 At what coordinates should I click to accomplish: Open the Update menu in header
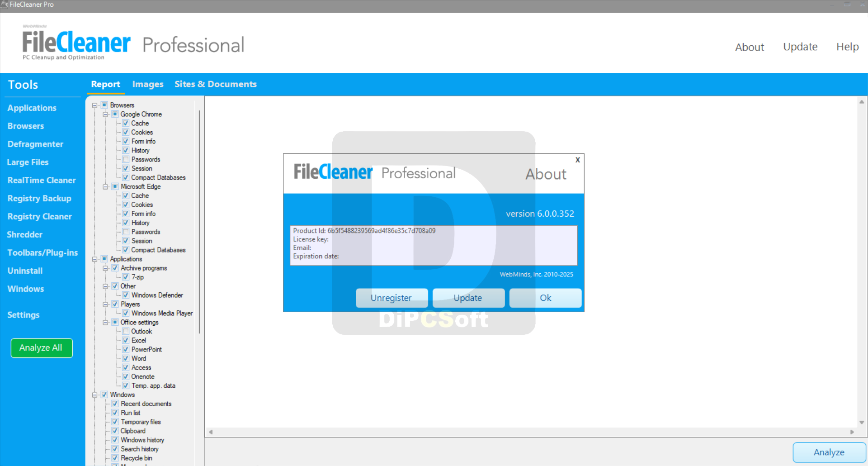(800, 47)
